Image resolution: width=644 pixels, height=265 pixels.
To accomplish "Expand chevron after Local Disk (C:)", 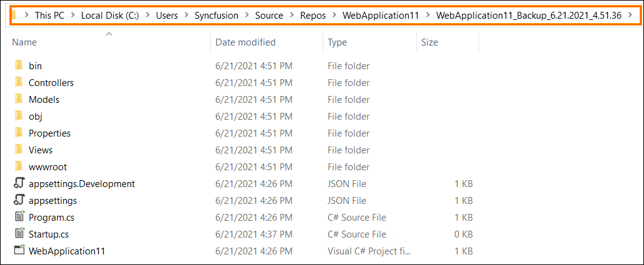I will click(x=147, y=16).
